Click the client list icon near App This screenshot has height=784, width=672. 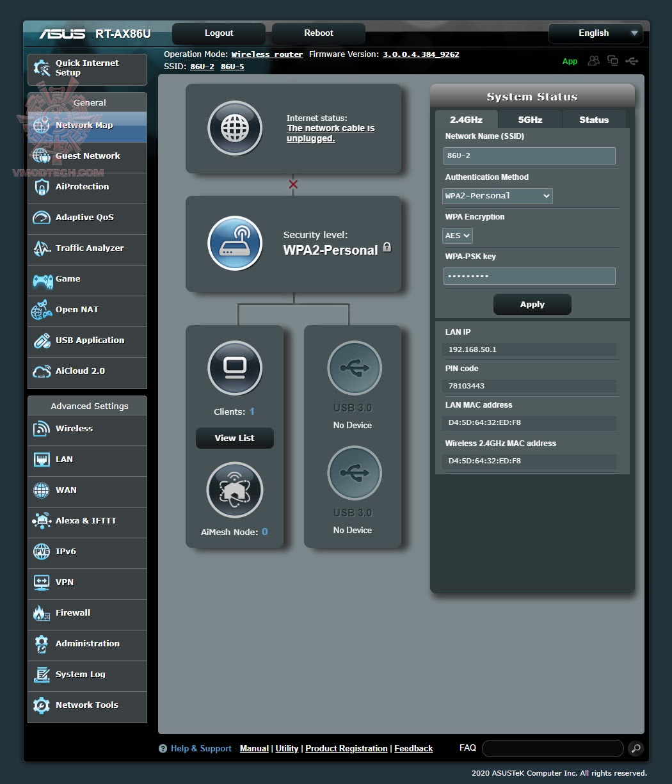(x=593, y=61)
